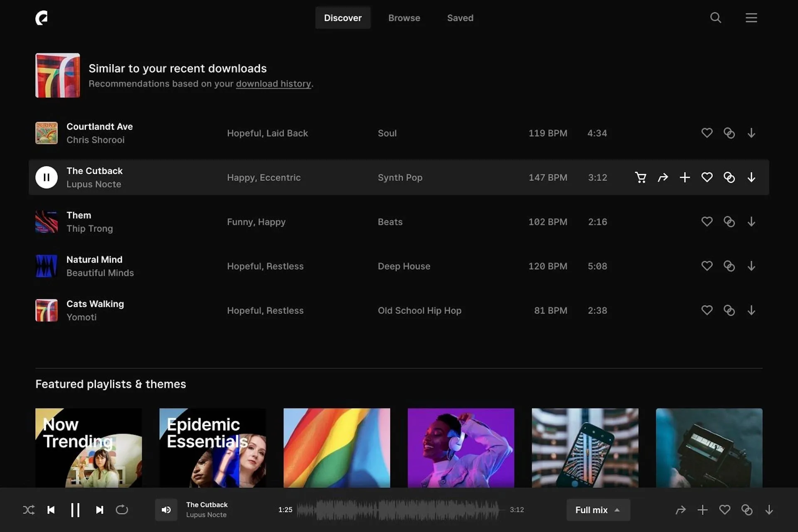Like the currently playing track in player bar
The image size is (798, 532).
pyautogui.click(x=725, y=510)
